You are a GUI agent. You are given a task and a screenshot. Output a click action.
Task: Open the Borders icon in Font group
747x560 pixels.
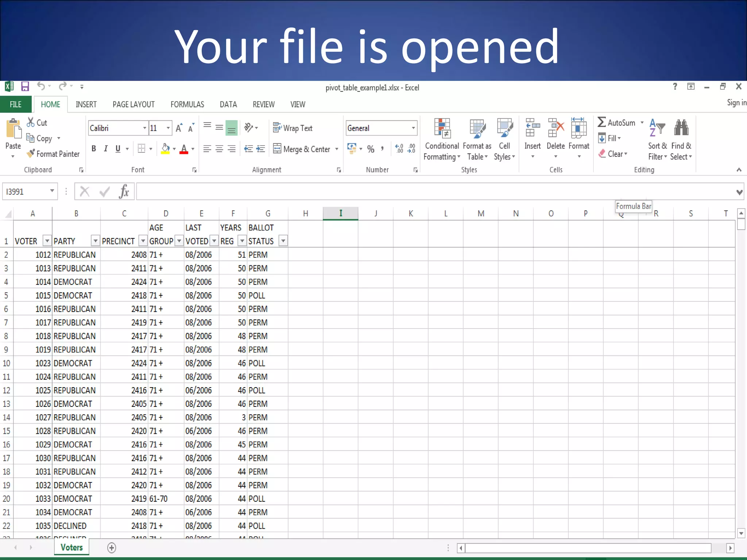[142, 149]
